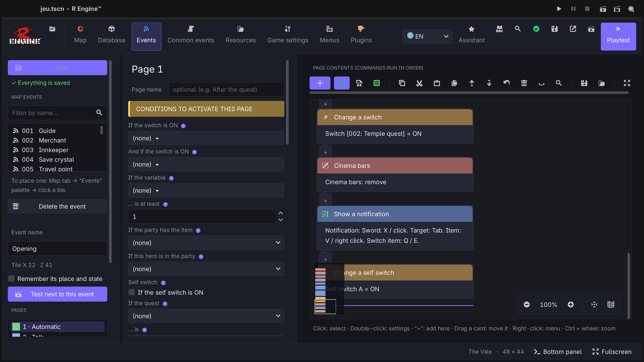Click the play icon in title bar
The height and width of the screenshot is (362, 644).
559,9
